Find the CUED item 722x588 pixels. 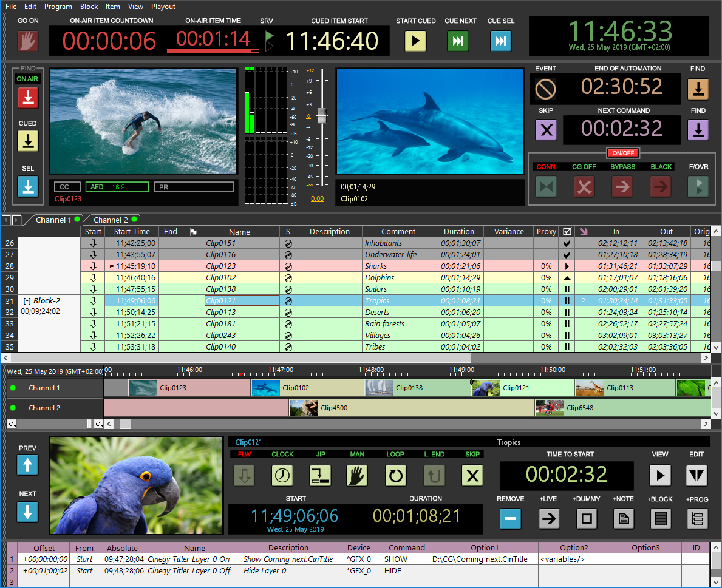coord(28,141)
